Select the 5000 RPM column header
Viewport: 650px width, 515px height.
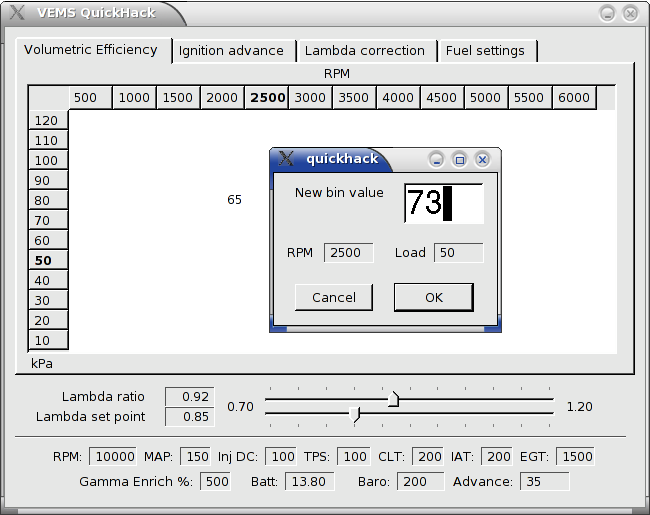point(486,97)
